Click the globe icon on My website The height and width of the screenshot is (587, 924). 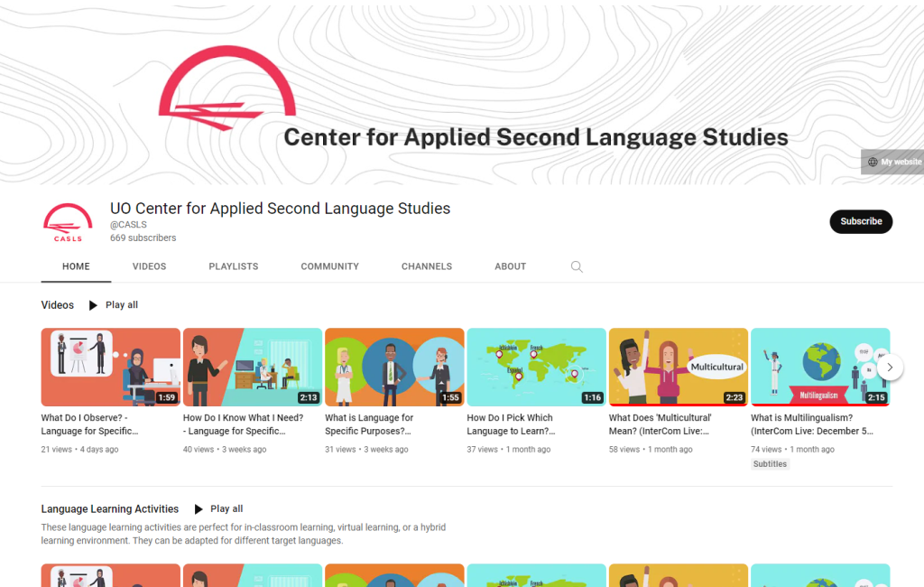[873, 162]
